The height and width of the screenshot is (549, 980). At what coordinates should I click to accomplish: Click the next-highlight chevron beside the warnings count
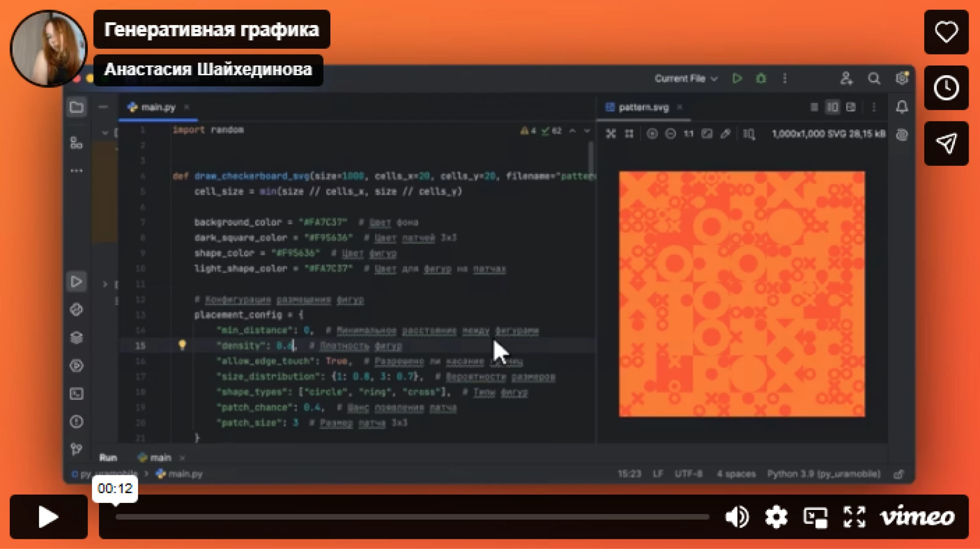tap(587, 131)
